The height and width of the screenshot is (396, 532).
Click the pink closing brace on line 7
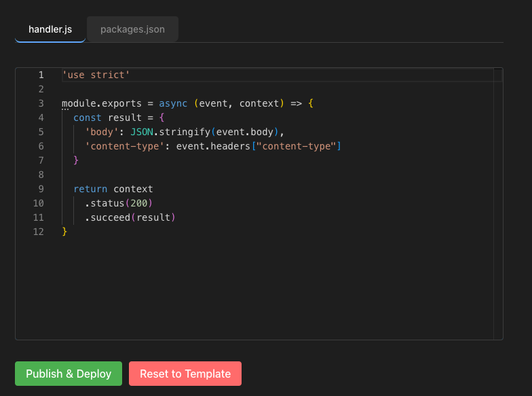pos(76,160)
